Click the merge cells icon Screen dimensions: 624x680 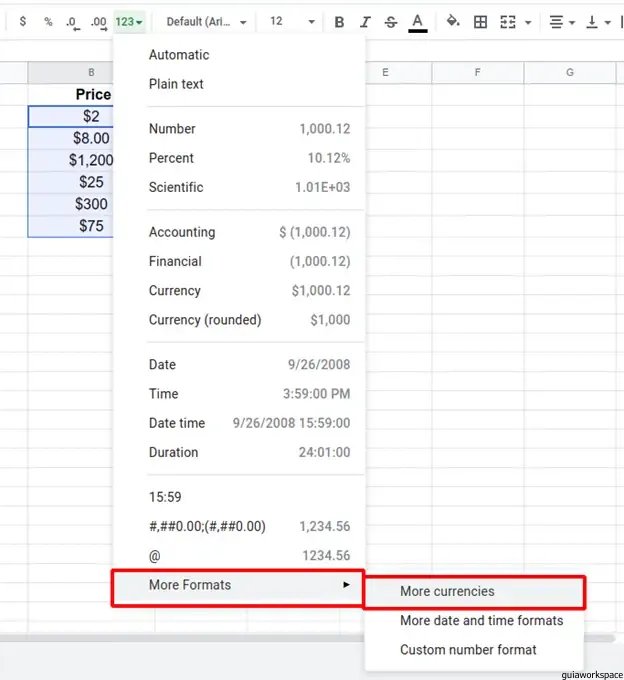tap(507, 22)
